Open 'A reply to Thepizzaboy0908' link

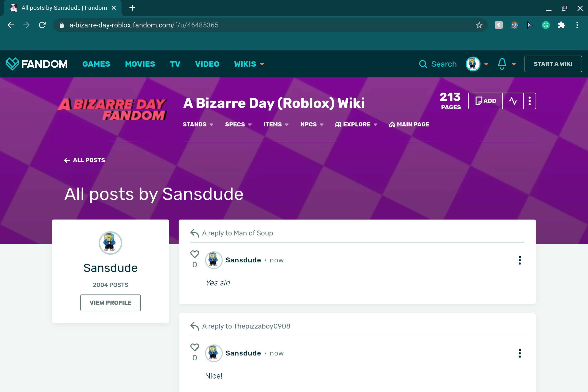click(246, 326)
